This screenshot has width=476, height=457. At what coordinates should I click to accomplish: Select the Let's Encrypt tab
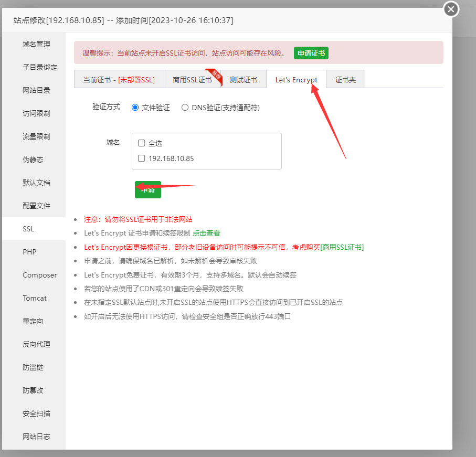click(297, 79)
